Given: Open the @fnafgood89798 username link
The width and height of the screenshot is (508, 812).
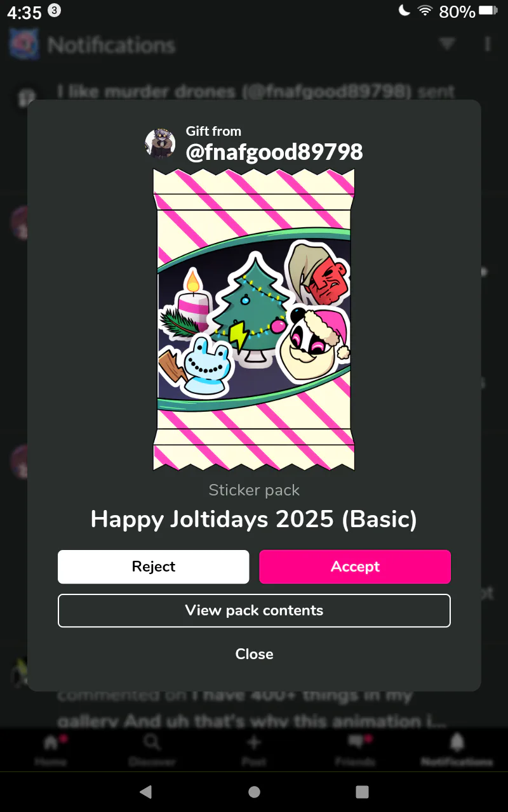Looking at the screenshot, I should tap(274, 152).
